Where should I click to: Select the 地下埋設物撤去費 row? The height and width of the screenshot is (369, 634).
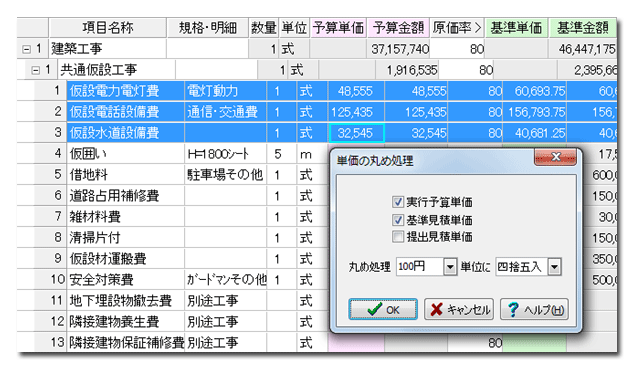125,301
